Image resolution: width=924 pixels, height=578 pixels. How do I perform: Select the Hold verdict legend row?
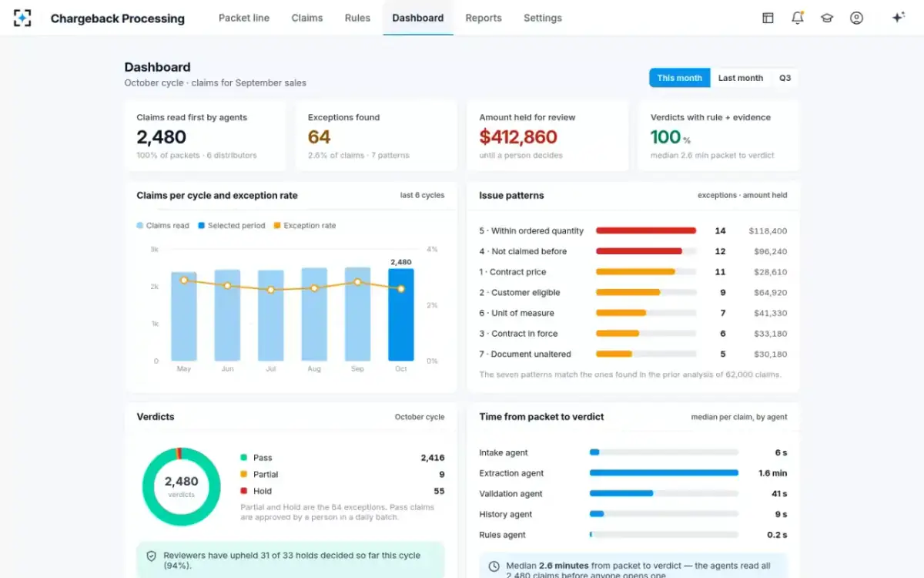343,491
